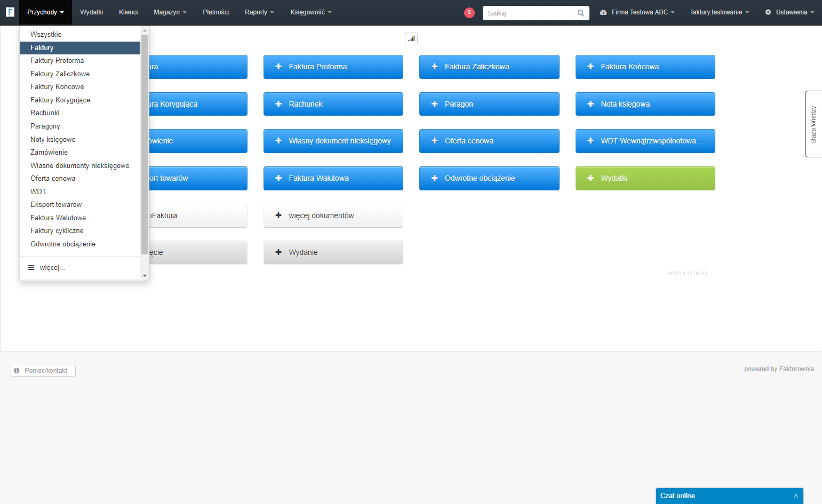Screen dimensions: 822x504
Task: Add Własny dokument nieksięgowy
Action: click(x=333, y=141)
